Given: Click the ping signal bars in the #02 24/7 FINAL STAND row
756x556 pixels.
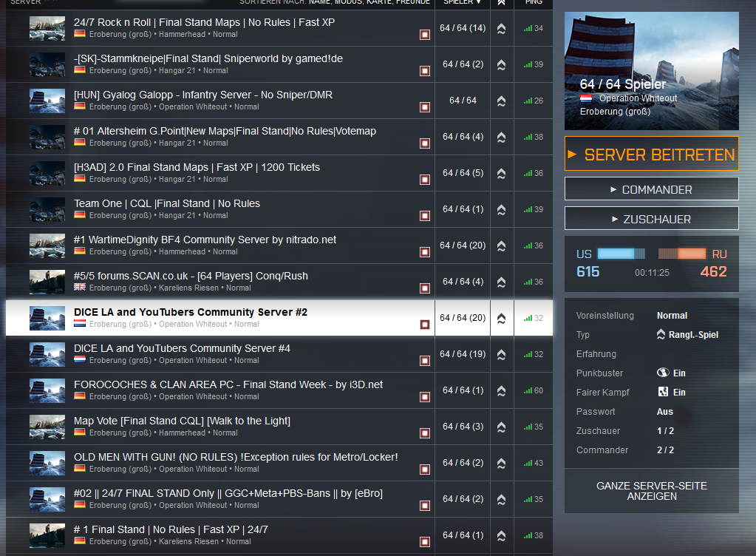Looking at the screenshot, I should (x=528, y=499).
